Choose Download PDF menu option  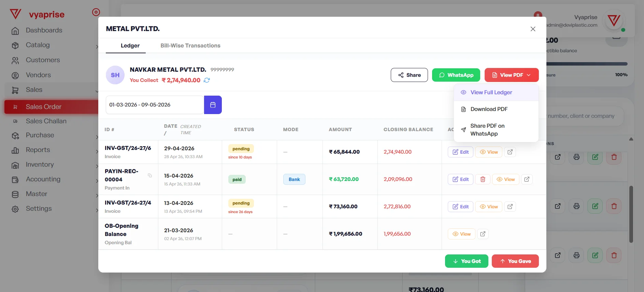coord(496,109)
